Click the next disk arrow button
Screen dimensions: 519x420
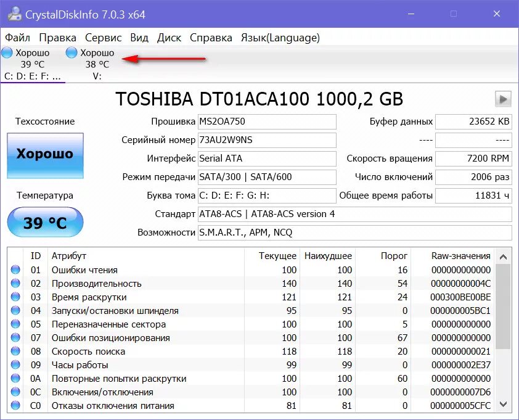(503, 99)
